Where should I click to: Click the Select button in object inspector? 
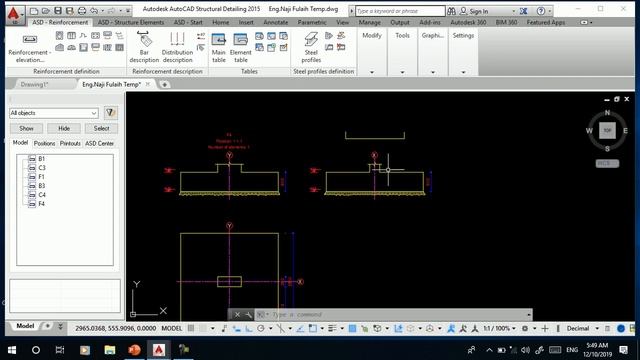101,128
